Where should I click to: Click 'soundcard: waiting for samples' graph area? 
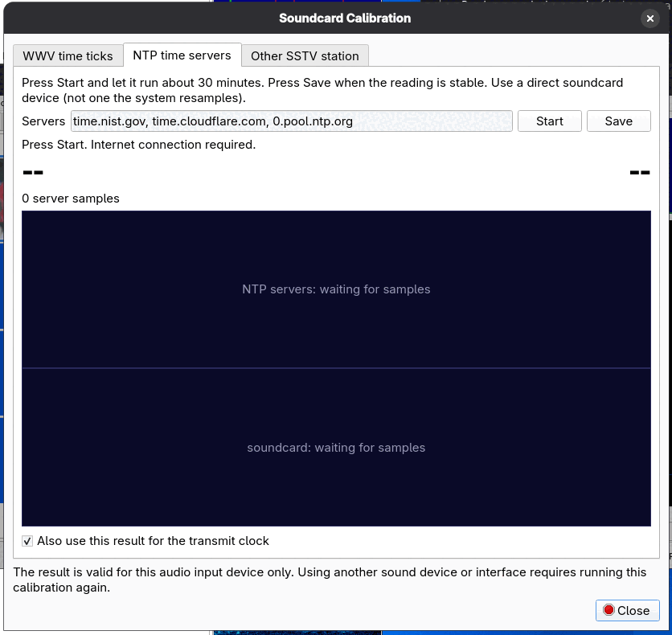pos(336,448)
